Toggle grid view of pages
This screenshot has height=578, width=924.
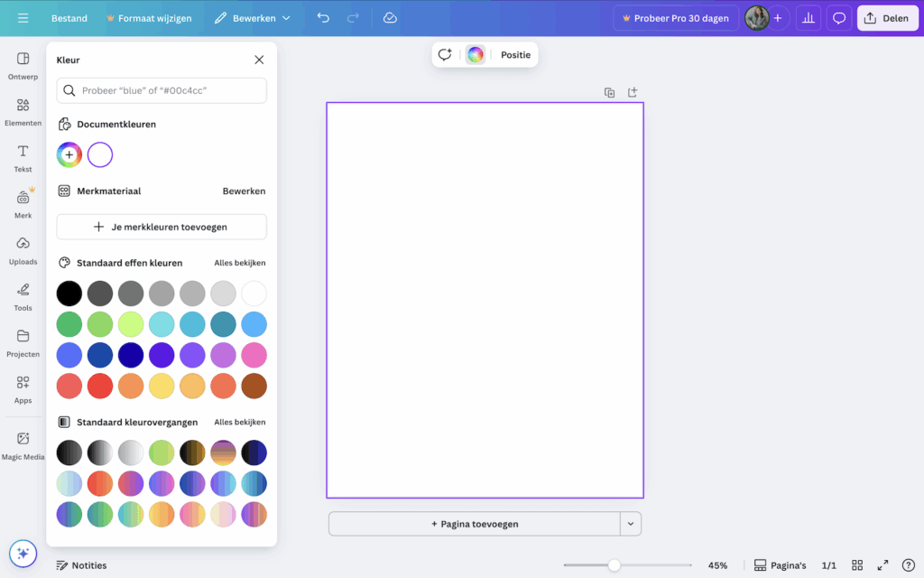click(857, 565)
